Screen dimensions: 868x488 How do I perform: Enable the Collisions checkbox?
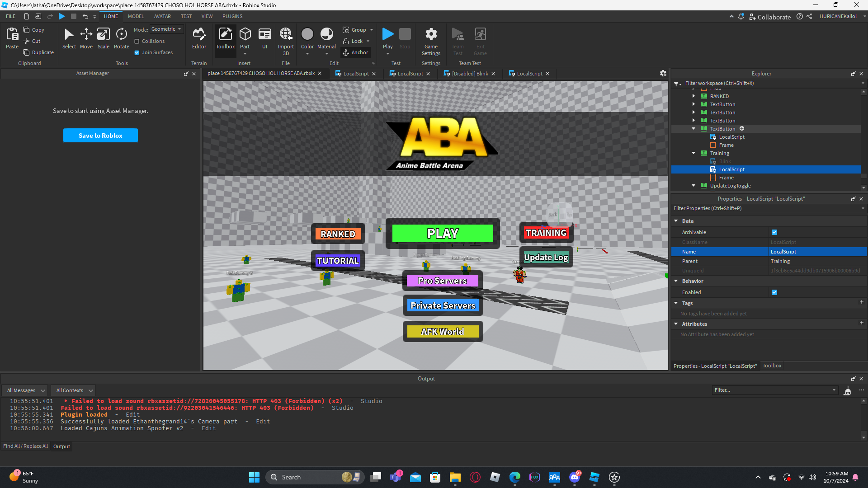[x=137, y=41]
